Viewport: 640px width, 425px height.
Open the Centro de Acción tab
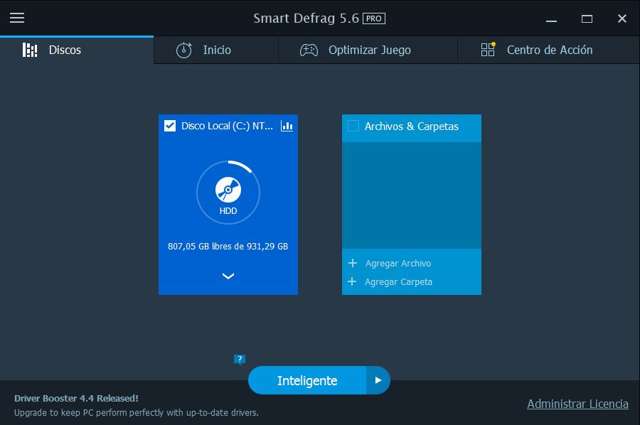tap(549, 50)
